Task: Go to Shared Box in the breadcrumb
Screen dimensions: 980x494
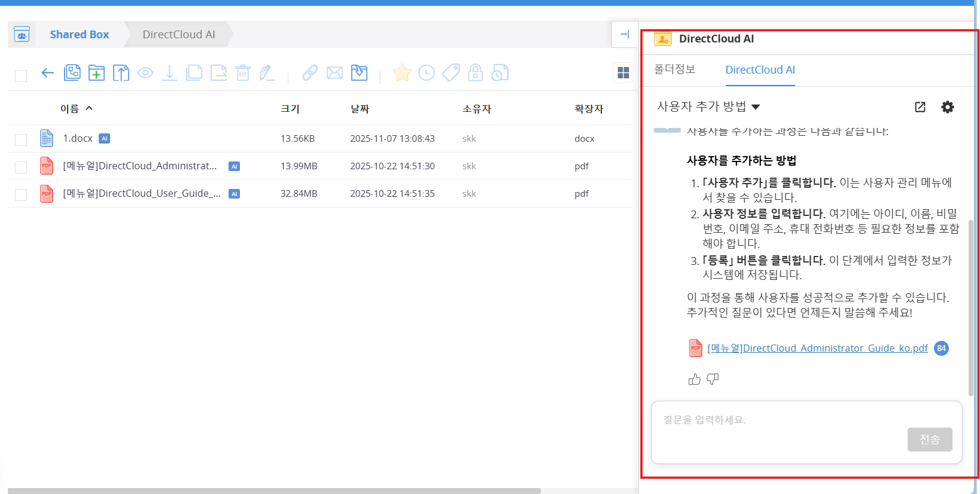Action: click(x=80, y=35)
